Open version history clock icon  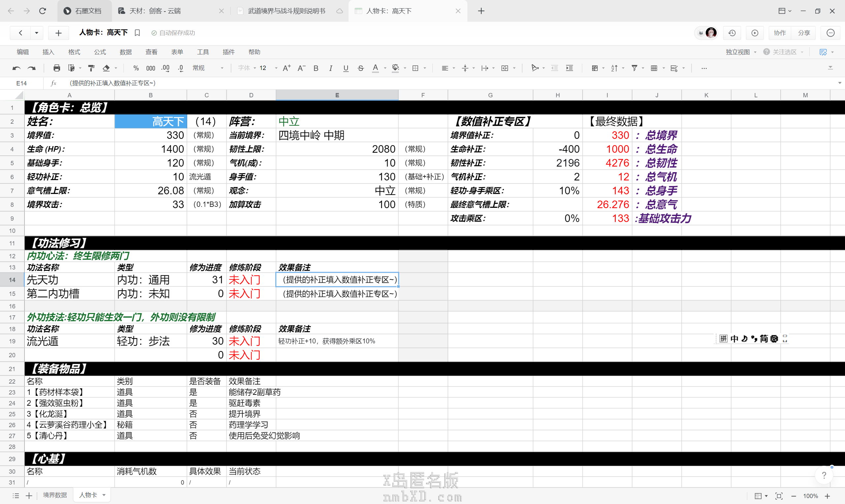click(732, 33)
